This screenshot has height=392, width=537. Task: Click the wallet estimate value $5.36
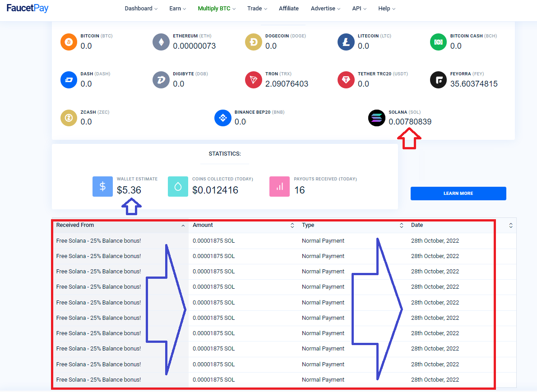[129, 190]
